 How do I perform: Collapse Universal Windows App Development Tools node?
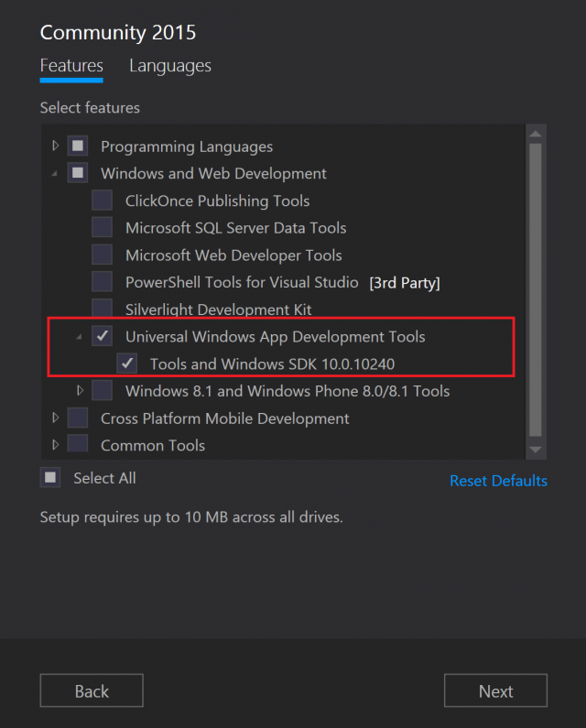pos(79,337)
